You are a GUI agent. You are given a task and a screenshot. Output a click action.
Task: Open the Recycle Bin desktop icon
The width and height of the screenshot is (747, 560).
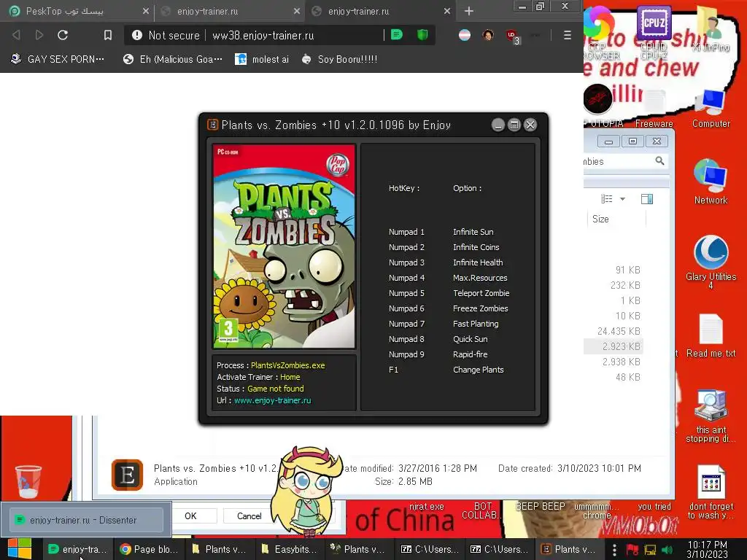coord(28,481)
